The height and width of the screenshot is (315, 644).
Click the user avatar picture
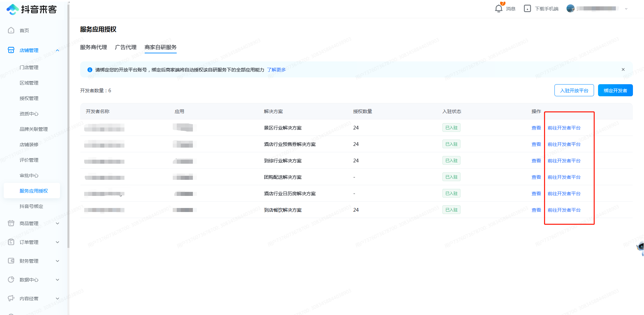click(570, 8)
